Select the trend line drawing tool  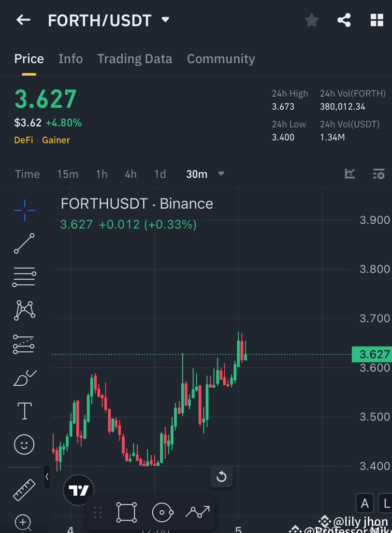point(24,244)
